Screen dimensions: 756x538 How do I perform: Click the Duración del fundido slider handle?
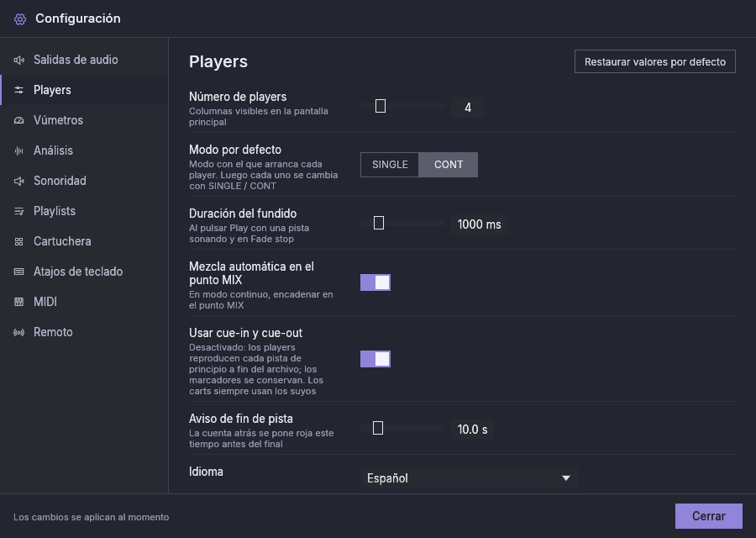[379, 223]
